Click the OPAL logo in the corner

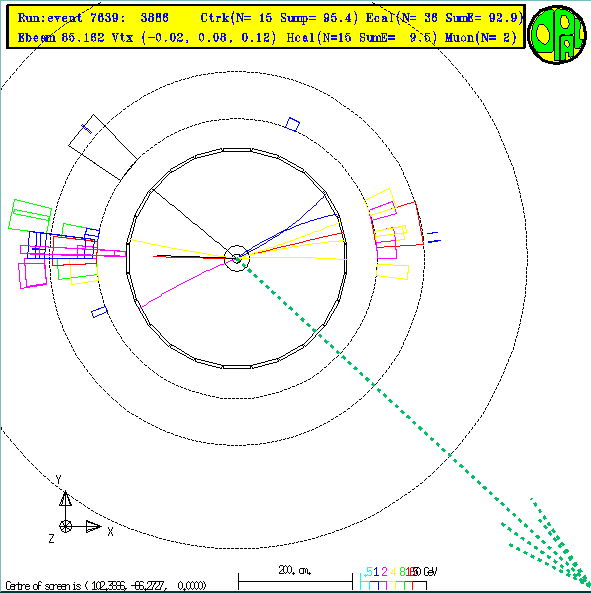(x=557, y=34)
